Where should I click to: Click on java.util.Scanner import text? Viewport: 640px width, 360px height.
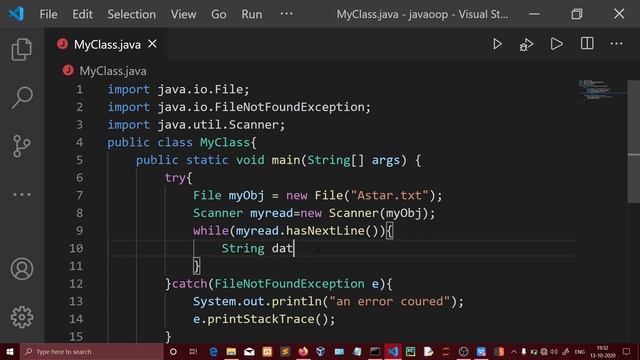(x=218, y=124)
